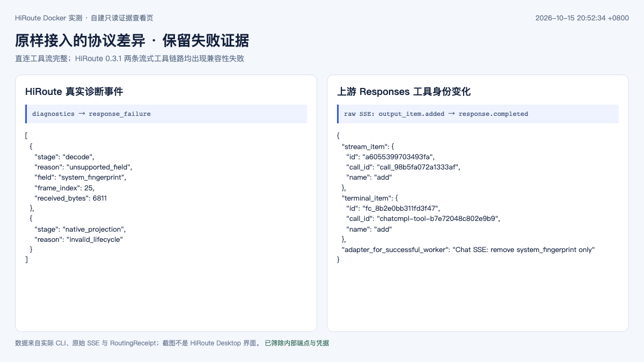This screenshot has width=644, height=362.
Task: Click the "reason": "invalid_lifecycle" line
Action: (79, 239)
